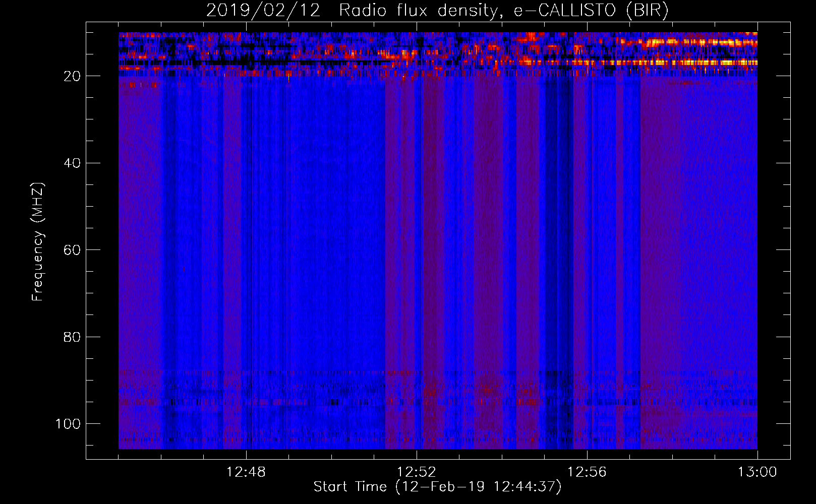Click the 100 frequency tick label

pos(68,424)
